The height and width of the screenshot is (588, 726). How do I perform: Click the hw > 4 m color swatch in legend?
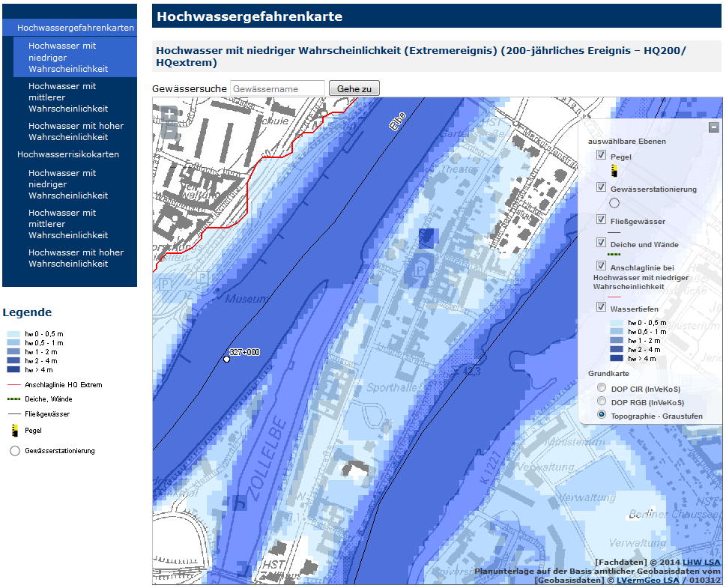pyautogui.click(x=14, y=369)
